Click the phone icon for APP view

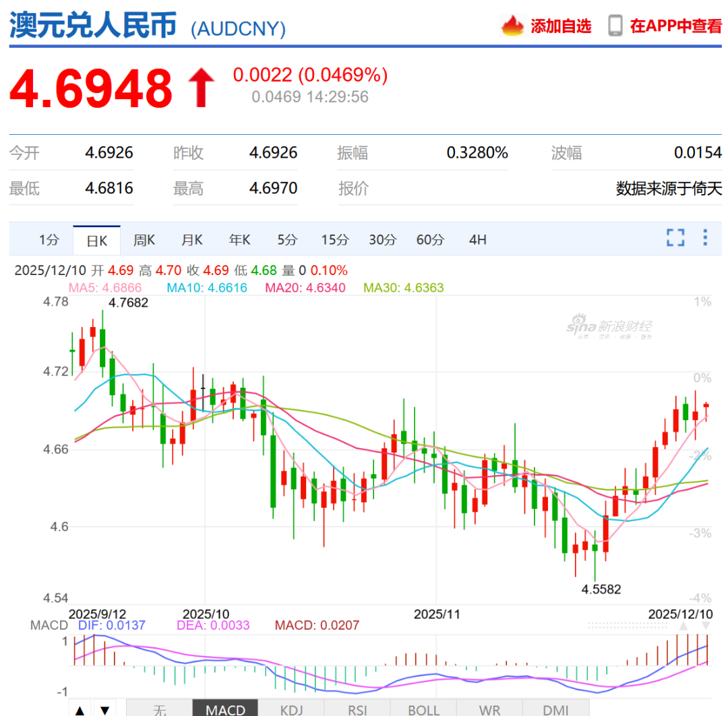[615, 26]
